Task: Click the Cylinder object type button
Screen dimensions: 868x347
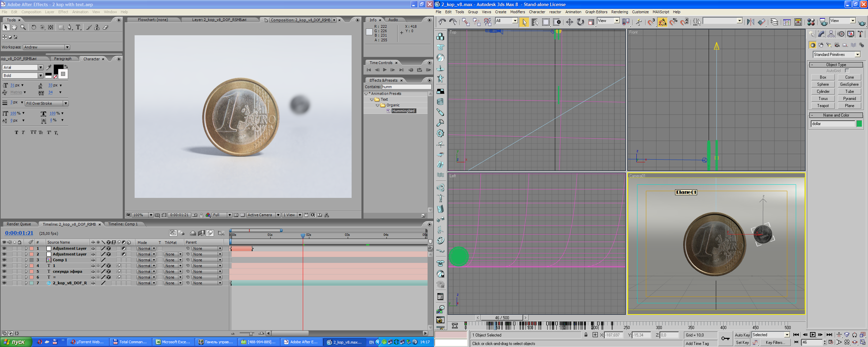Action: (x=823, y=91)
